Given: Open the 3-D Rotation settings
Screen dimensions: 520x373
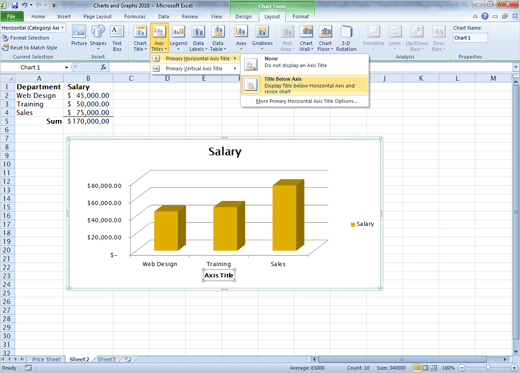Looking at the screenshot, I should (346, 38).
